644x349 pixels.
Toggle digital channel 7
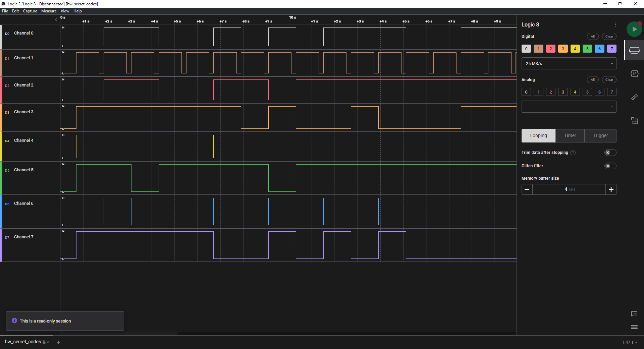612,49
